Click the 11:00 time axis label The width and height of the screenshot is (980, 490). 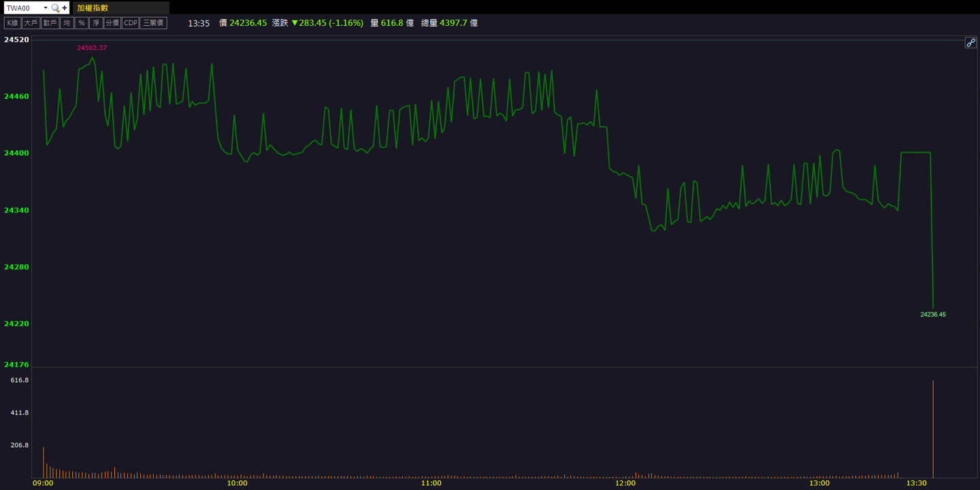point(431,483)
